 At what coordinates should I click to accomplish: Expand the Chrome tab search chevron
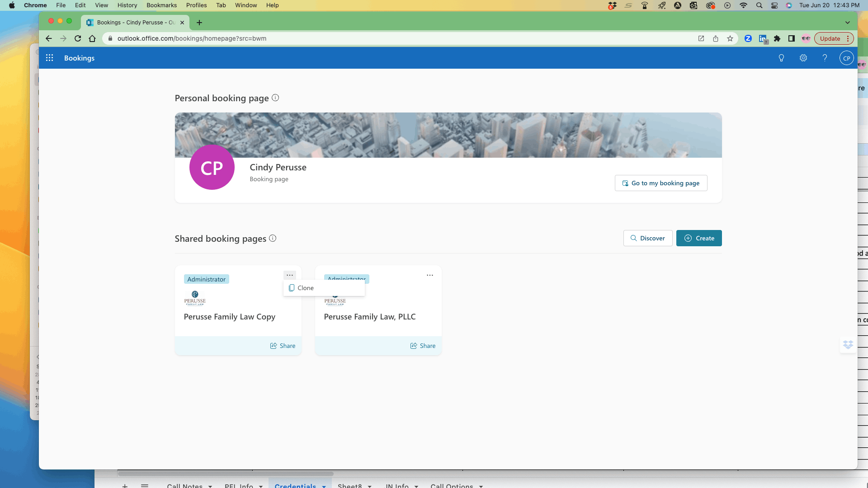point(848,22)
